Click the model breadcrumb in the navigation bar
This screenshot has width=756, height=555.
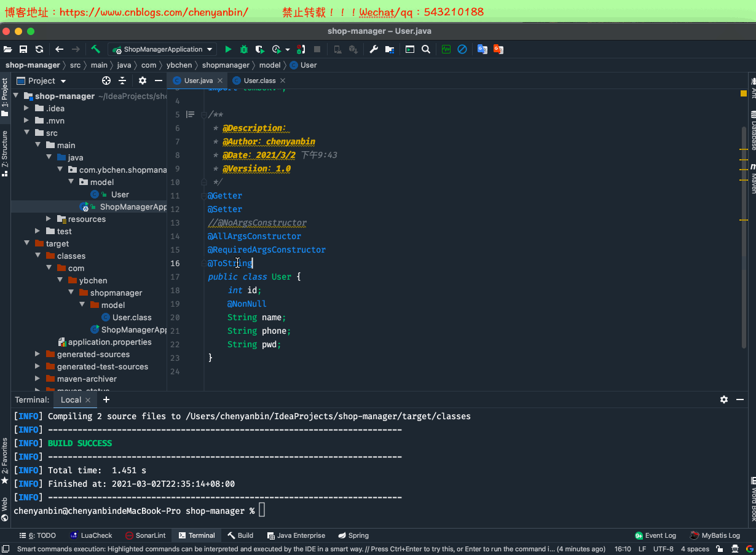click(270, 65)
